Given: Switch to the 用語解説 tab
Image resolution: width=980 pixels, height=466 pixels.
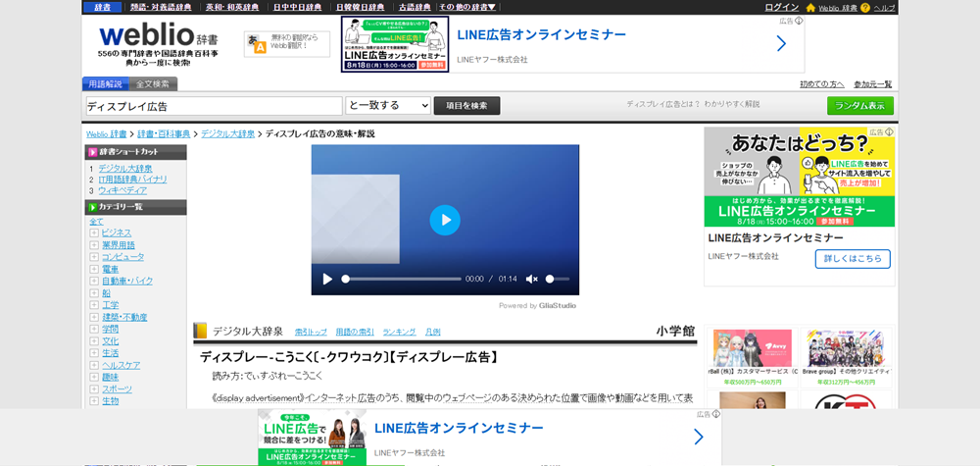Looking at the screenshot, I should click(106, 83).
